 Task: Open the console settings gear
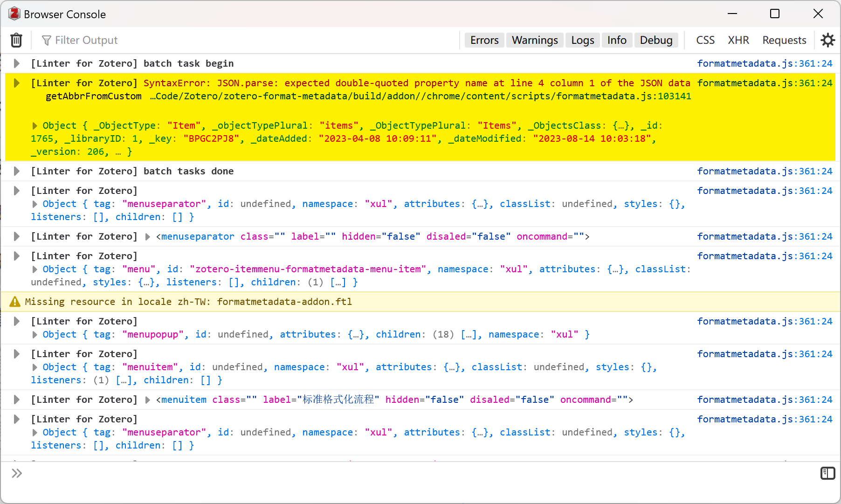tap(828, 40)
